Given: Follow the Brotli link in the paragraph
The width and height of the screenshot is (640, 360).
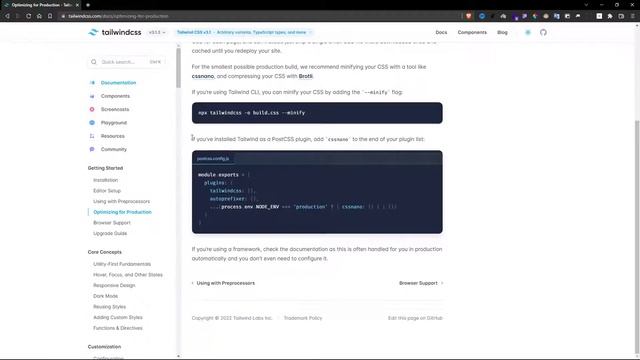Looking at the screenshot, I should [306, 76].
